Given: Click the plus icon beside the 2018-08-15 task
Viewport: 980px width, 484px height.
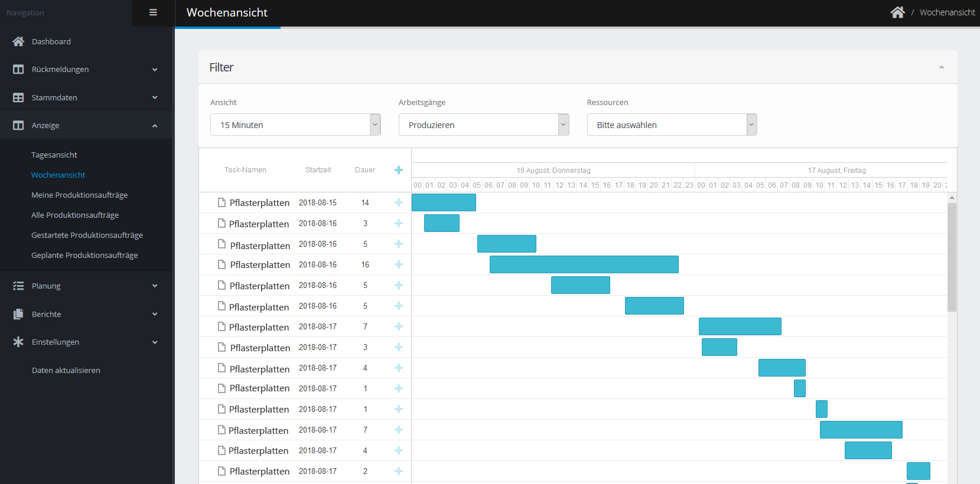Looking at the screenshot, I should click(399, 202).
